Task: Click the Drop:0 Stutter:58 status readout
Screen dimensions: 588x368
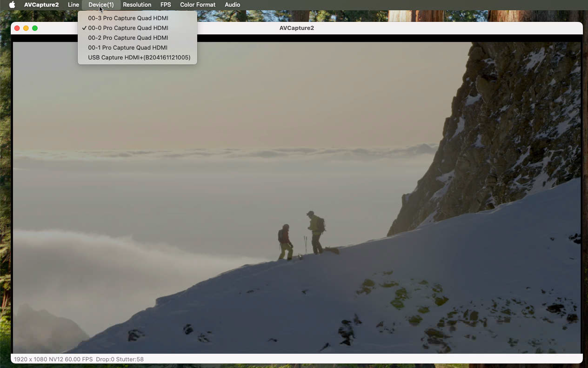Action: (120, 359)
